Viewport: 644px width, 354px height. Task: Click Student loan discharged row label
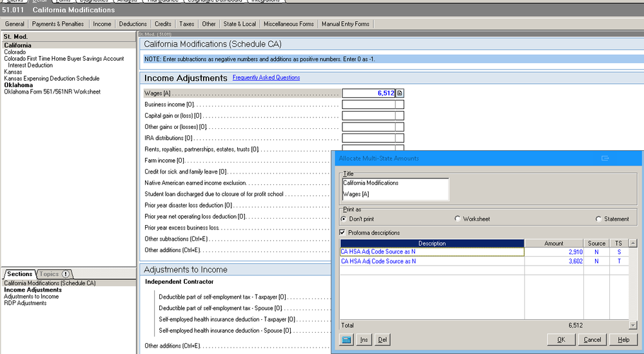click(213, 194)
